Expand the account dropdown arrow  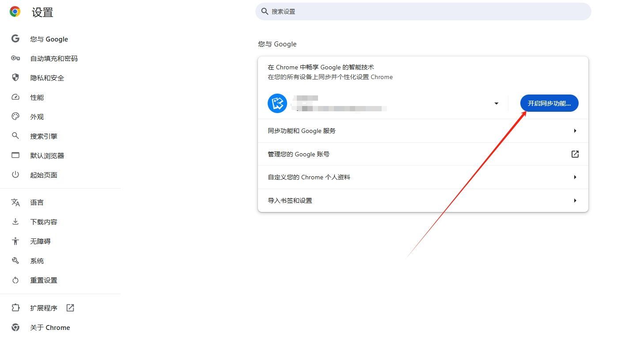coord(496,103)
